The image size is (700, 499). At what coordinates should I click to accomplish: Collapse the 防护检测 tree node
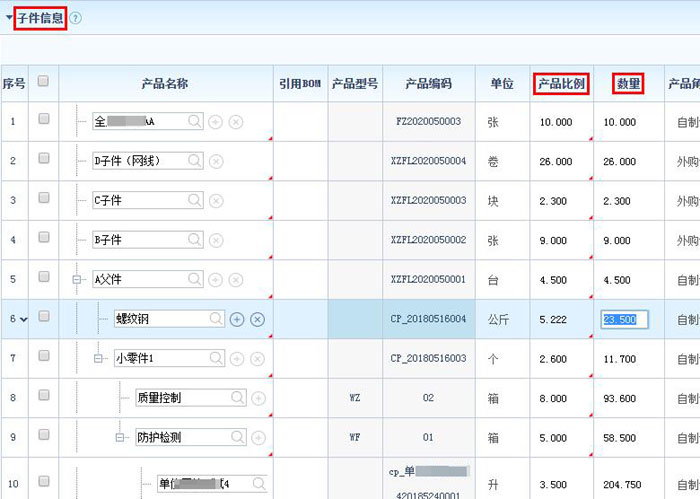click(119, 438)
